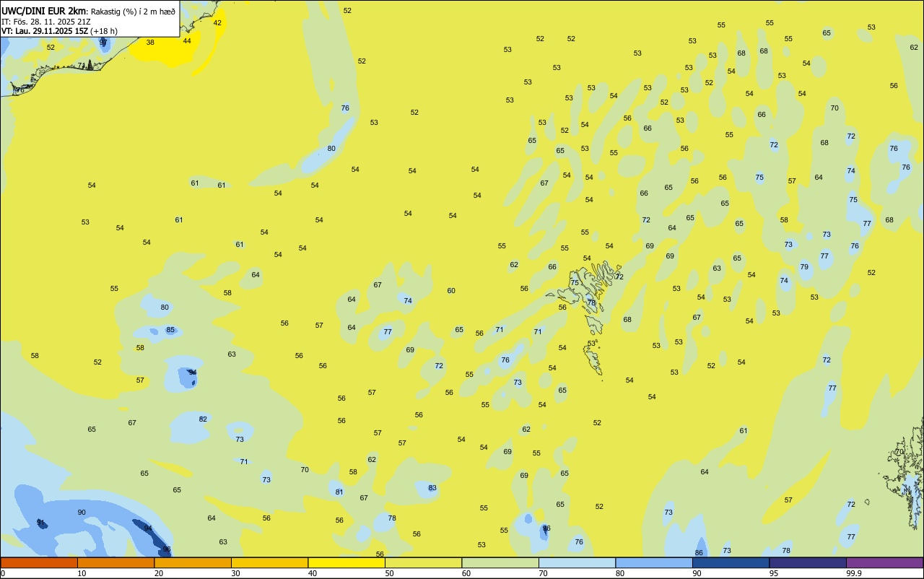Select the navy 95–99.9 legend block

pyautogui.click(x=808, y=562)
